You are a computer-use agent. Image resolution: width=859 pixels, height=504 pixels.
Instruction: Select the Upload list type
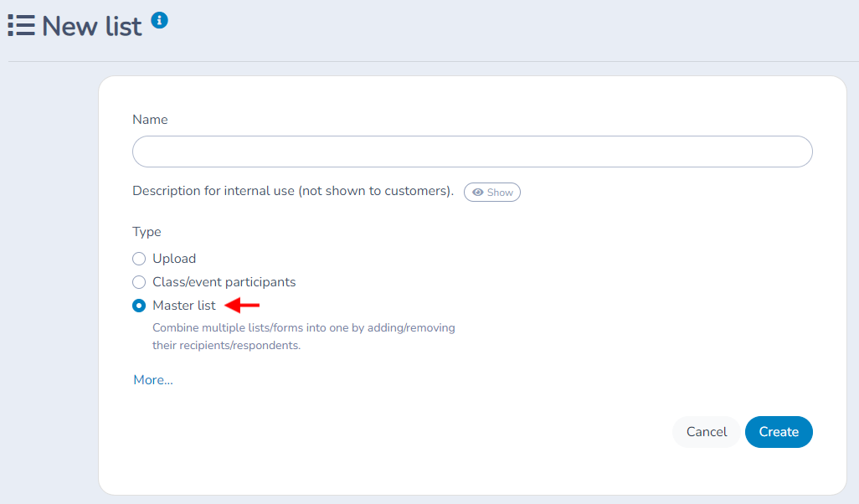click(x=139, y=259)
